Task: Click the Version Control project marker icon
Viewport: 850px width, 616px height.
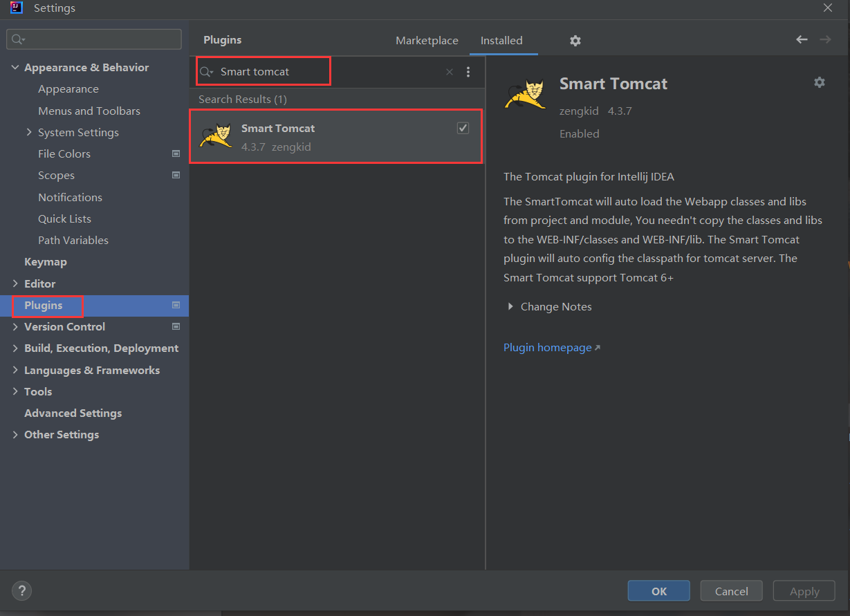Action: coord(176,326)
